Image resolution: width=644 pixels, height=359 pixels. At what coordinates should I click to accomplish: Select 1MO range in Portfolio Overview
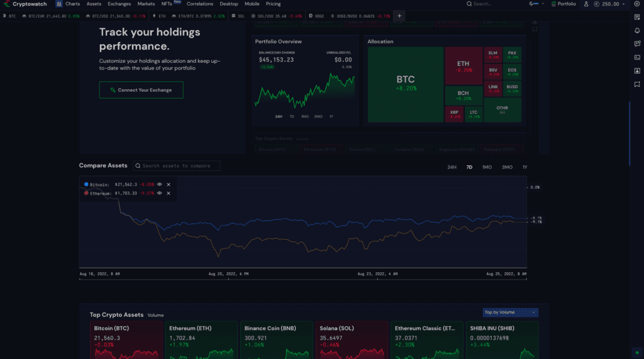pyautogui.click(x=305, y=117)
